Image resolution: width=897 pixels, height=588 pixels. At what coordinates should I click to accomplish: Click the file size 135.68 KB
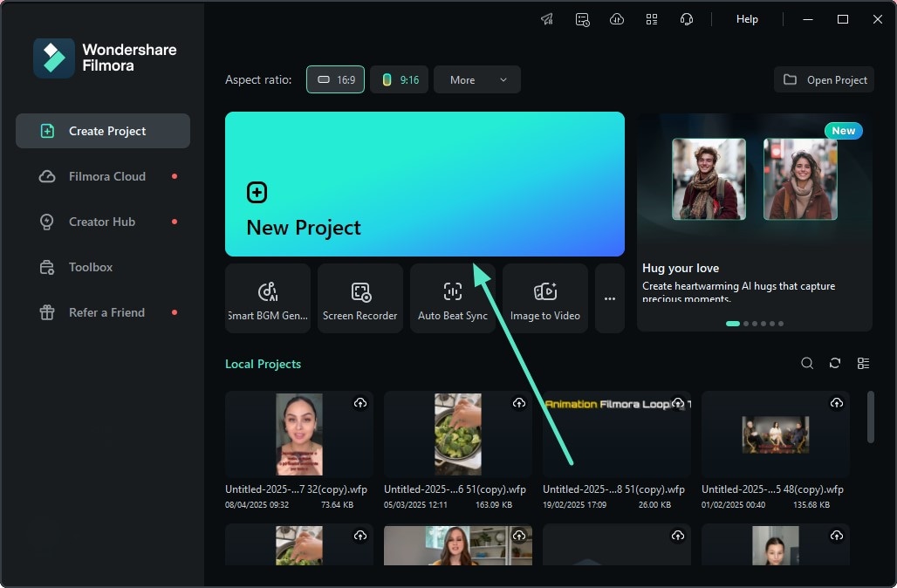click(811, 505)
